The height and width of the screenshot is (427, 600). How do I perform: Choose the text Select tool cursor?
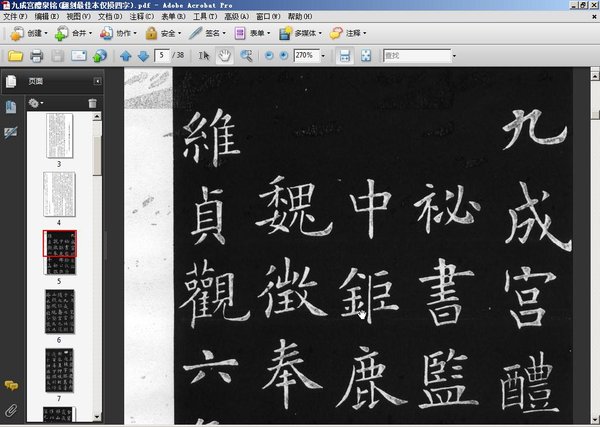204,56
